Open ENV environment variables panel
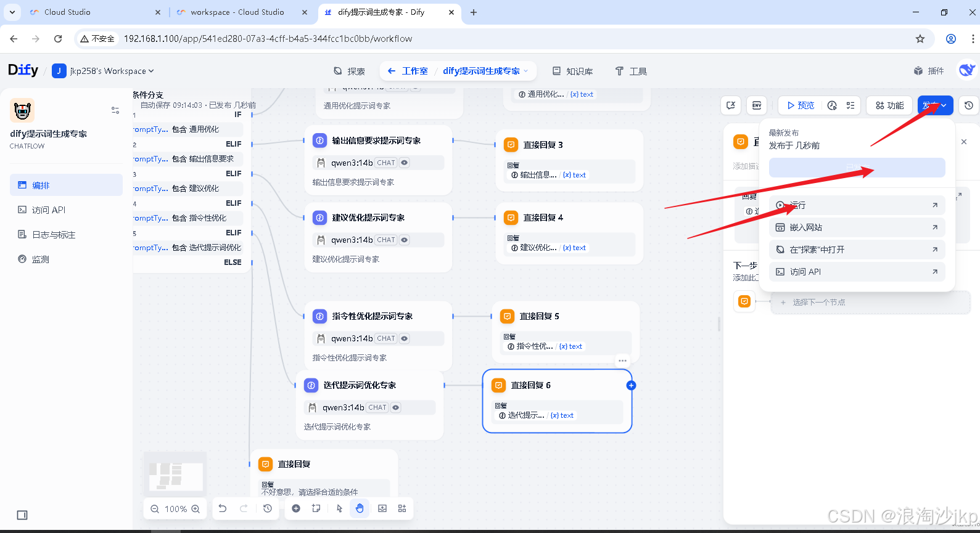 coord(757,105)
